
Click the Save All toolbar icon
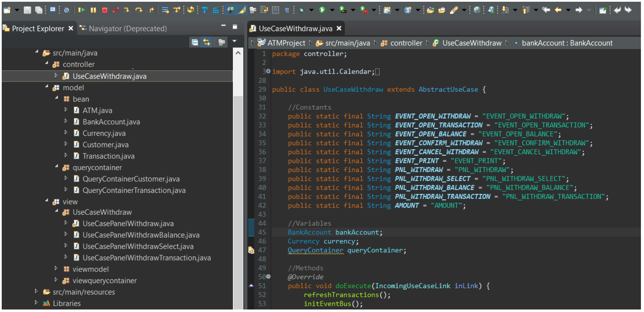pyautogui.click(x=39, y=10)
